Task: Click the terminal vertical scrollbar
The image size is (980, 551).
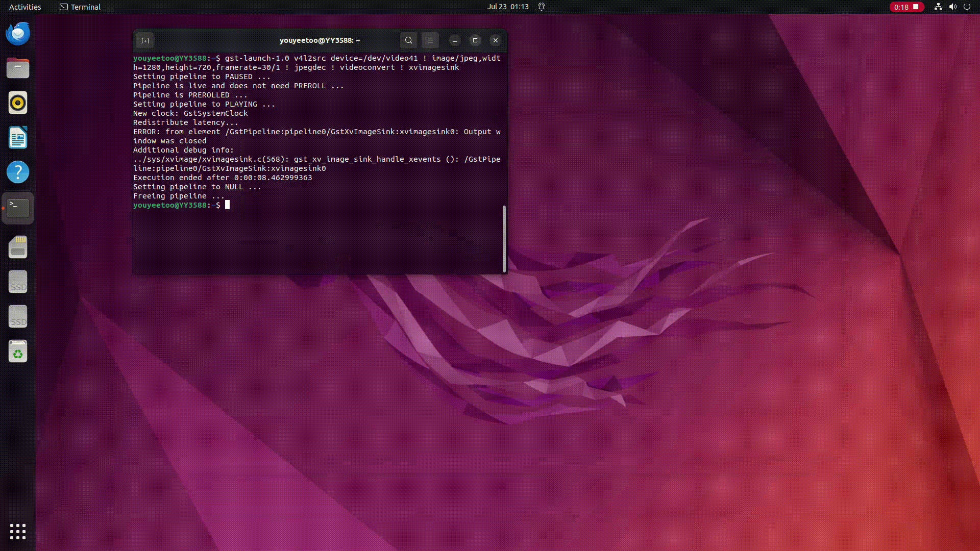Action: (x=504, y=238)
